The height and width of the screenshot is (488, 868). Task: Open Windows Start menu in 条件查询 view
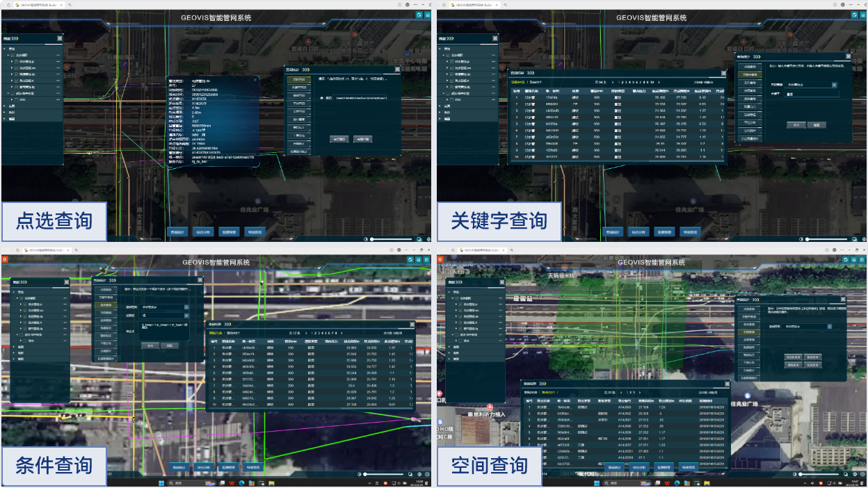pyautogui.click(x=162, y=482)
